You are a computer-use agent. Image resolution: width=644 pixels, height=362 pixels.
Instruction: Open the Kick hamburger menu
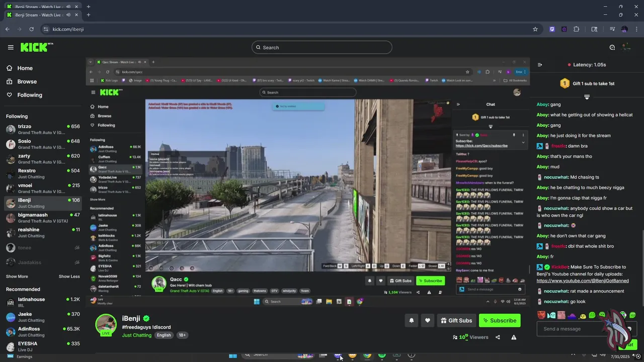point(11,47)
